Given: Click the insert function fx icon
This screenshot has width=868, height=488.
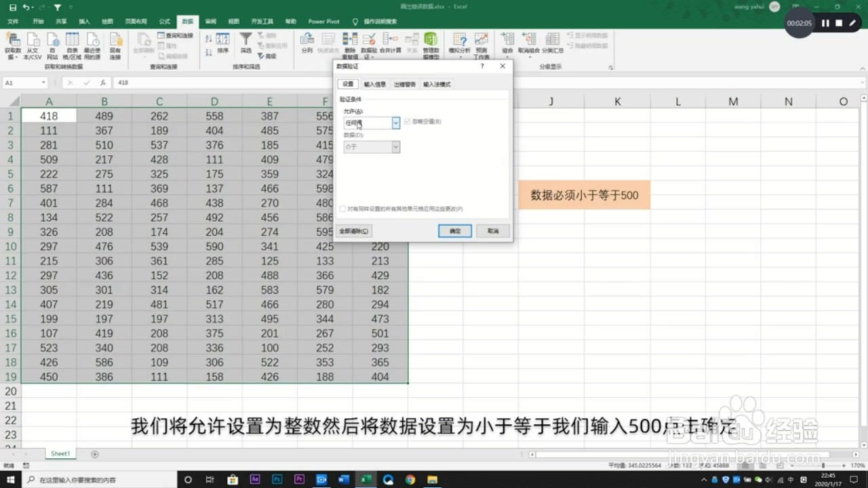Looking at the screenshot, I should click(102, 82).
